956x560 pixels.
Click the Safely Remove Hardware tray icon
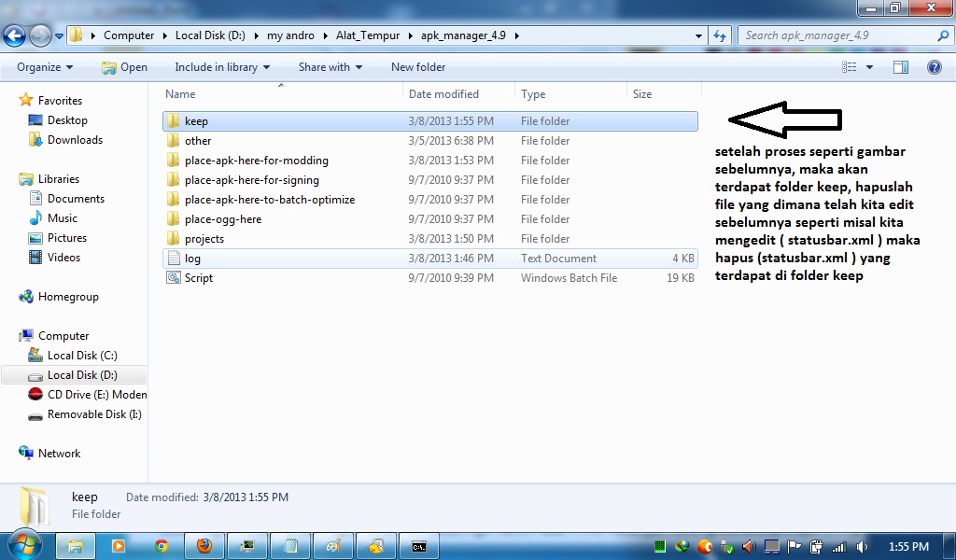click(x=725, y=546)
